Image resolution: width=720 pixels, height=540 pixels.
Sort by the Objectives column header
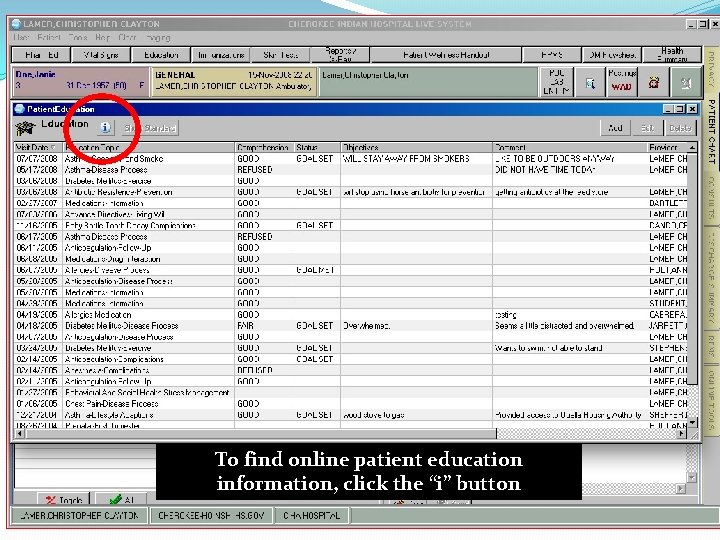click(x=416, y=147)
